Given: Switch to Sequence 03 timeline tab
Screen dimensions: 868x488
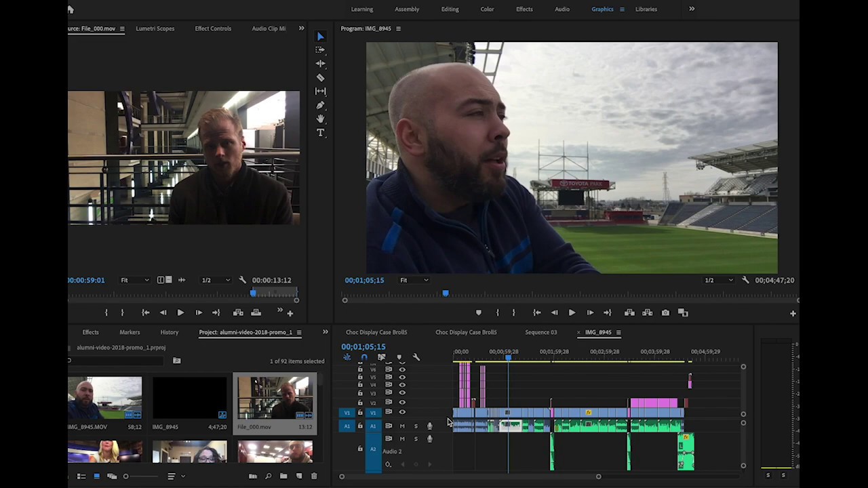Looking at the screenshot, I should 540,332.
